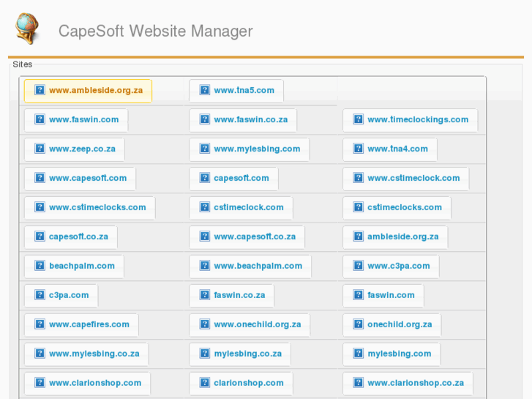Image resolution: width=532 pixels, height=399 pixels.
Task: Click the question icon beside www.mylesbing.com
Action: tap(205, 149)
